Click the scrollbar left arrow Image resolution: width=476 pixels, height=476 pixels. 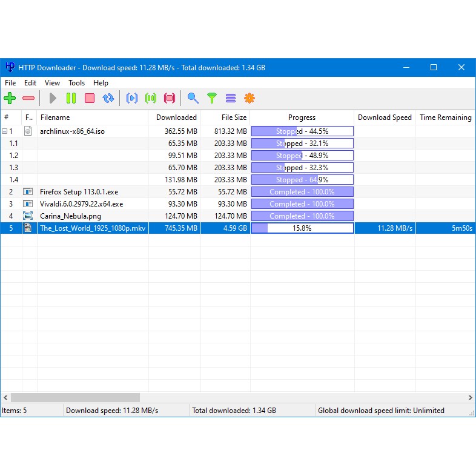click(5, 397)
